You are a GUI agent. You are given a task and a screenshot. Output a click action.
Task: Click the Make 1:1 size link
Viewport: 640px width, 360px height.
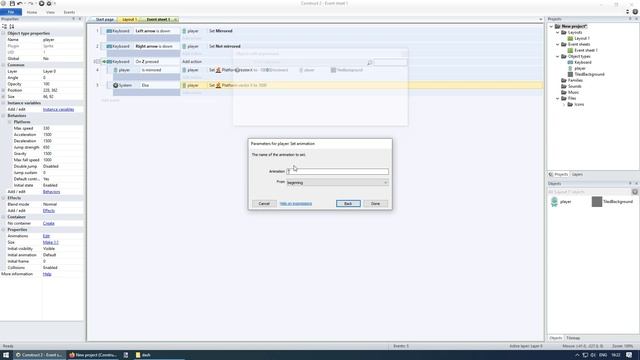click(x=51, y=242)
